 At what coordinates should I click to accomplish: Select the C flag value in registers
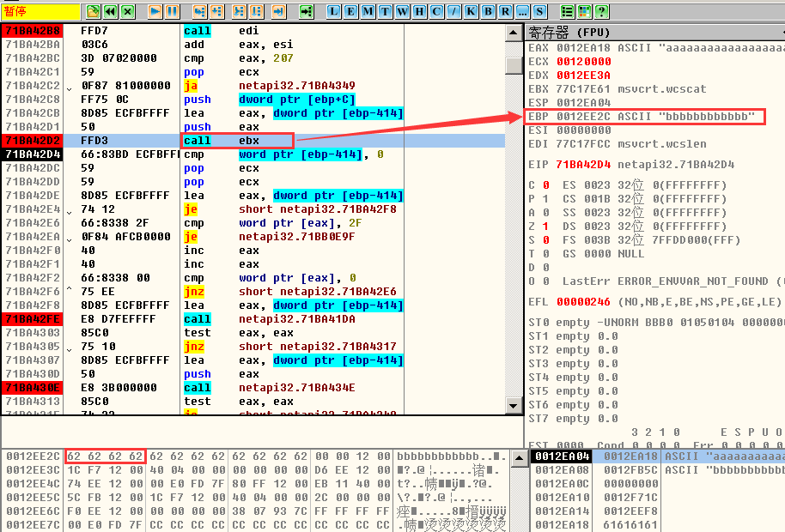coord(545,185)
